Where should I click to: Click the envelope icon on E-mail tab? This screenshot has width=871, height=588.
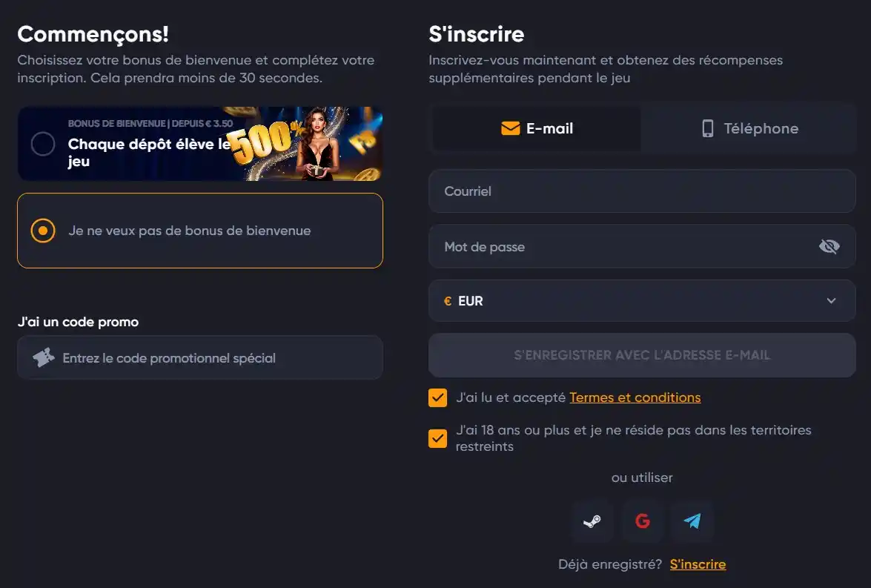click(510, 129)
